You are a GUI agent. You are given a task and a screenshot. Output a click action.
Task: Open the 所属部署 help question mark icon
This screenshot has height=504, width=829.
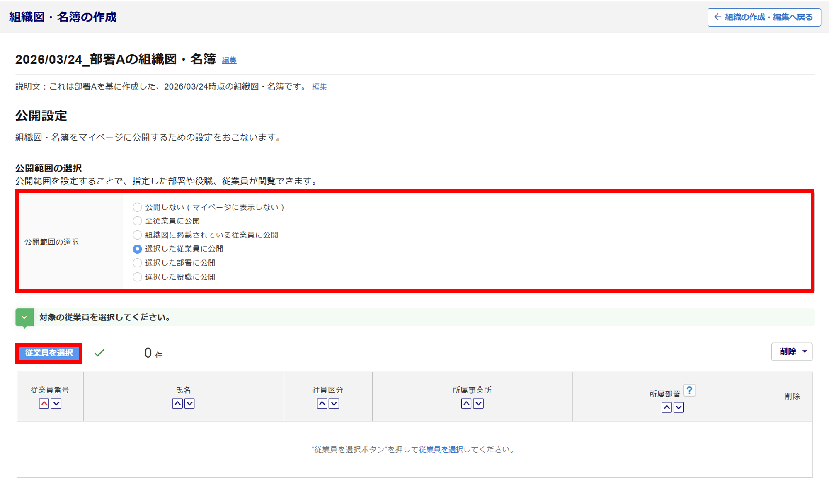(689, 390)
